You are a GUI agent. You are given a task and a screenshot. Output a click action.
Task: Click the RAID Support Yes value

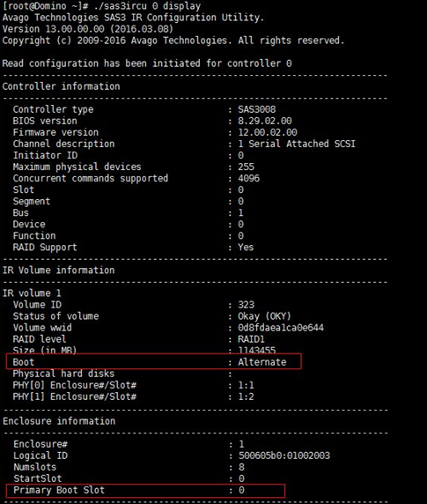pyautogui.click(x=246, y=248)
